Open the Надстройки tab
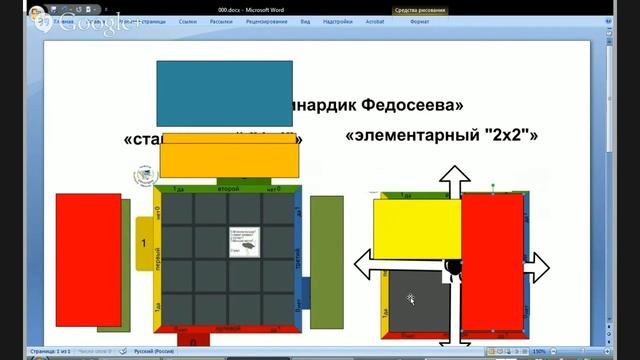This screenshot has height=360, width=640. click(x=338, y=22)
